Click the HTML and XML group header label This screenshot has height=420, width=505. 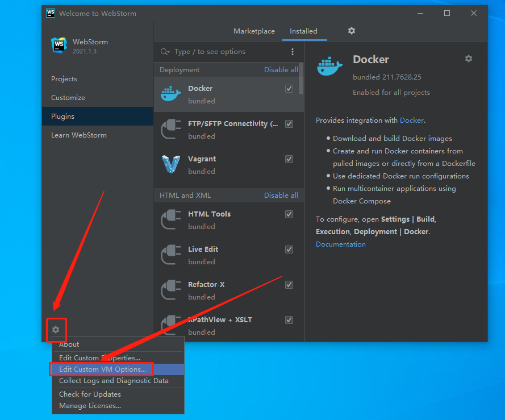point(185,196)
